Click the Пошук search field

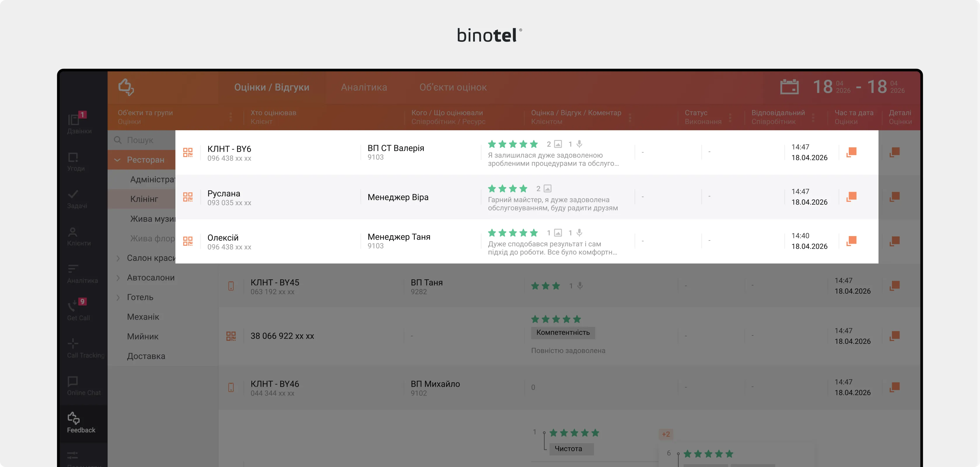coord(141,140)
